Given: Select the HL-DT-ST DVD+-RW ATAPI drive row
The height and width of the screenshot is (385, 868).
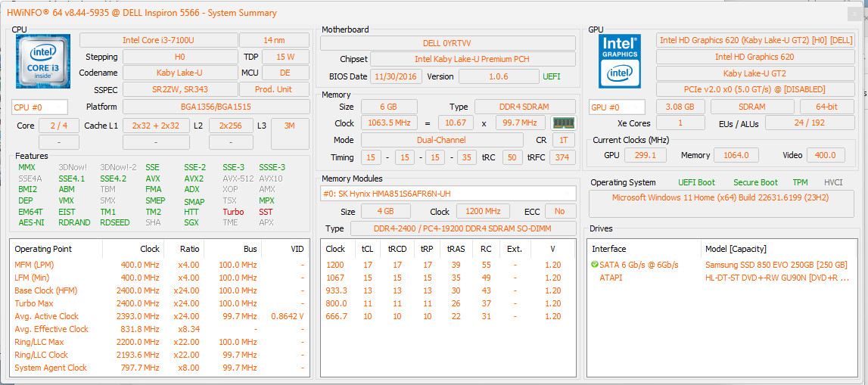Looking at the screenshot, I should pyautogui.click(x=721, y=278).
